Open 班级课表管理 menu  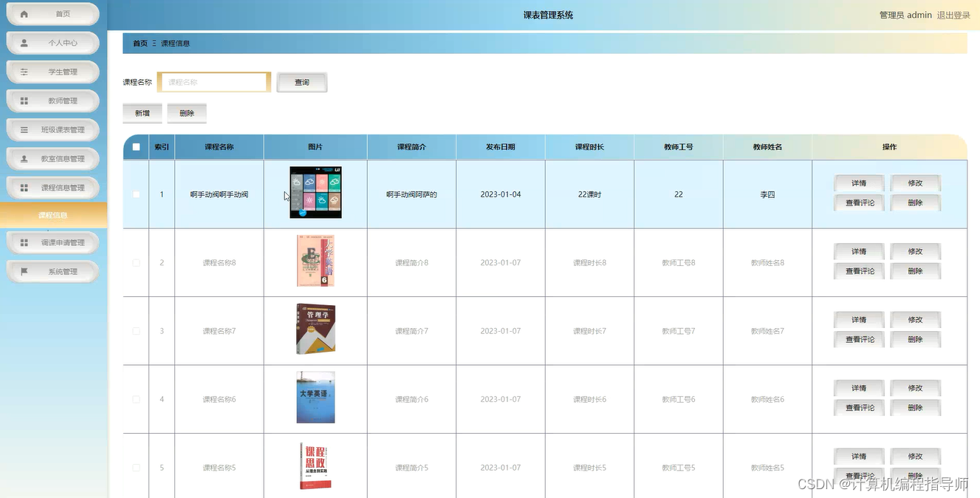[52, 129]
